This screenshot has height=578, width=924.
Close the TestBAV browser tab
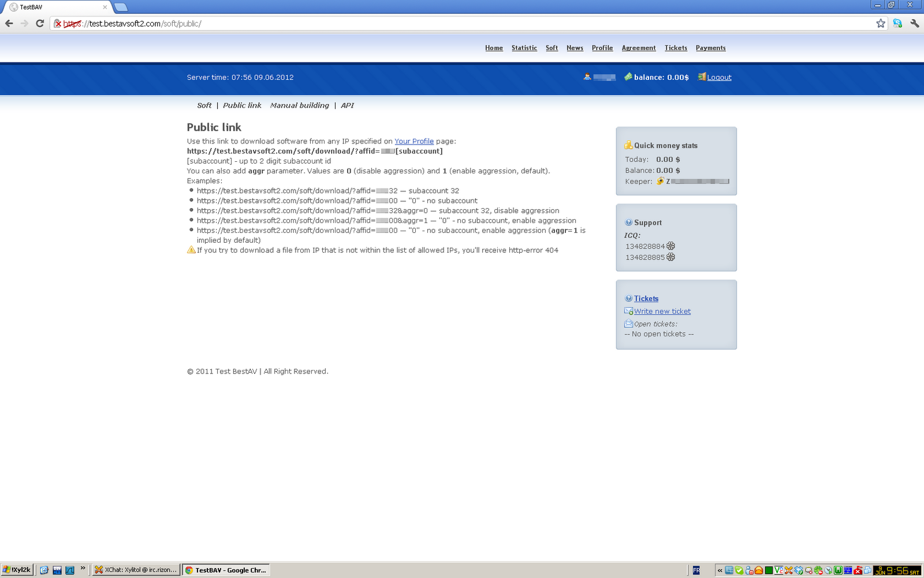[105, 7]
